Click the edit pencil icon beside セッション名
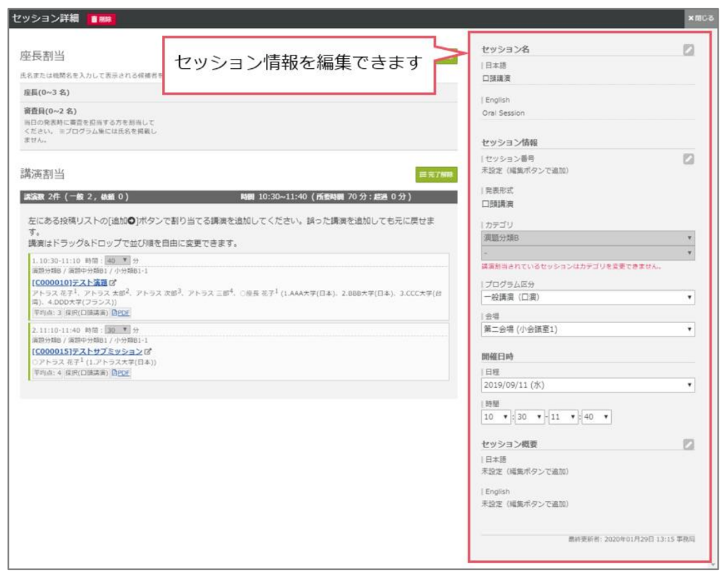728x576 pixels. pyautogui.click(x=688, y=49)
